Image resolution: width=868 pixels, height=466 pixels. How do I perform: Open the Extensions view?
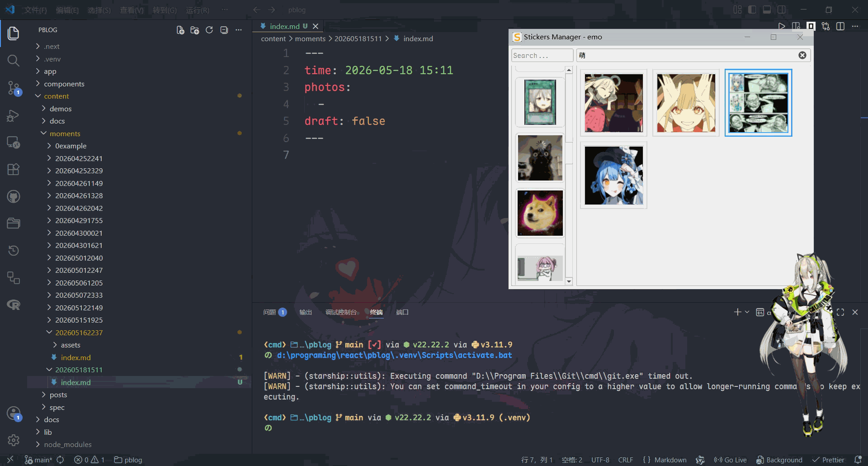(13, 169)
